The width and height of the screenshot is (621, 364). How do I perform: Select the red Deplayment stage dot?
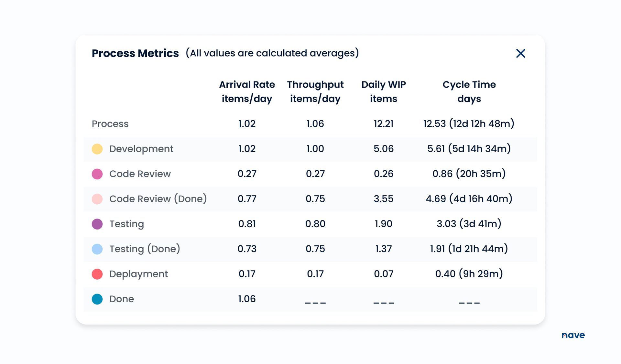(x=97, y=274)
